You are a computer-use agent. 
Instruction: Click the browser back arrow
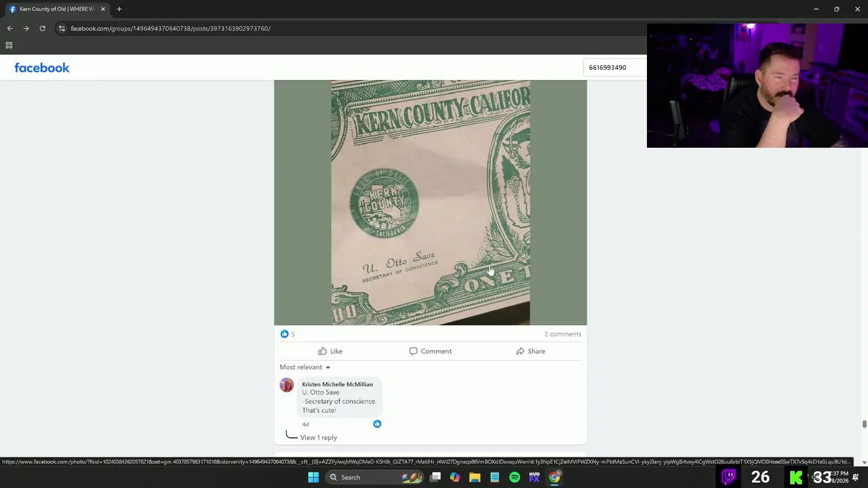pos(9,28)
